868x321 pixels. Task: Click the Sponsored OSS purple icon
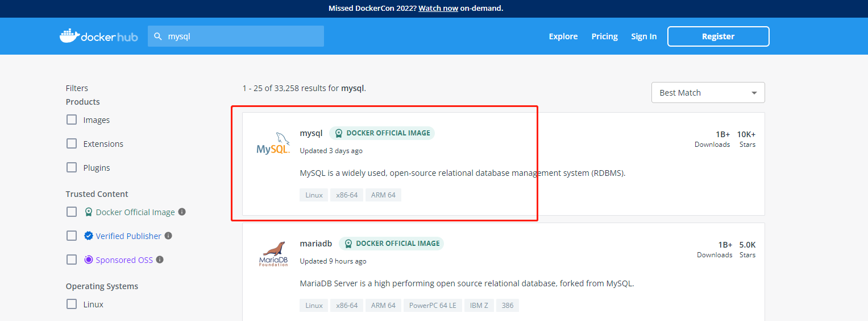click(89, 260)
